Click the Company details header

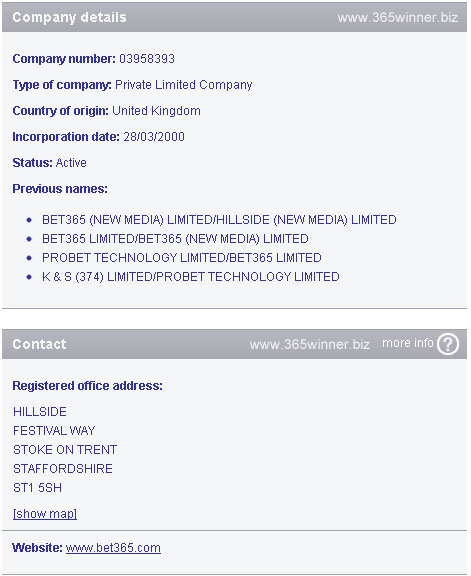click(69, 17)
